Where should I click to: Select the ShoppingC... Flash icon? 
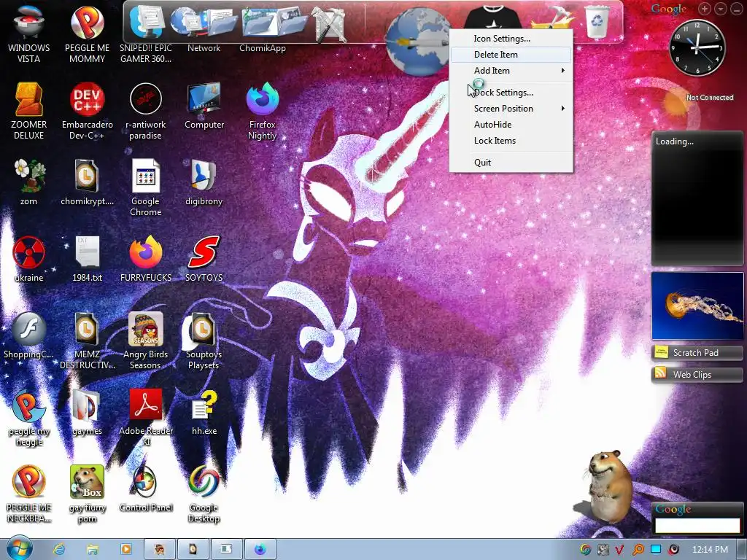pos(28,335)
